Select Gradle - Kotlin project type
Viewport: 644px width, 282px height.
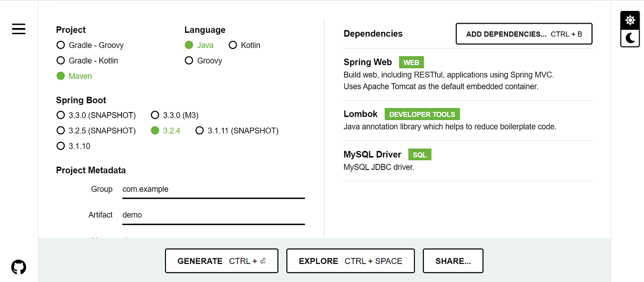pos(61,60)
